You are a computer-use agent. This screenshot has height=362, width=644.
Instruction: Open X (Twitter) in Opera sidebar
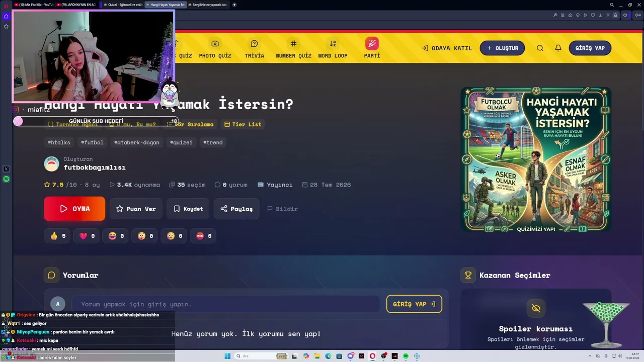6,169
